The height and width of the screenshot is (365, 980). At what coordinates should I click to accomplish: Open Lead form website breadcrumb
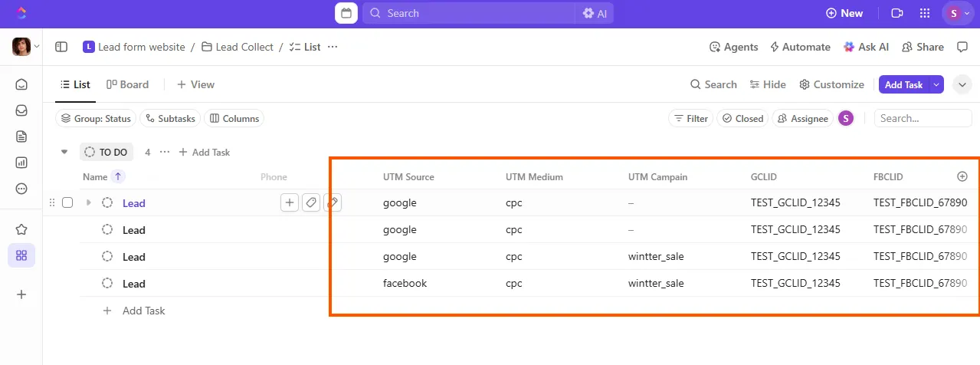pos(134,47)
